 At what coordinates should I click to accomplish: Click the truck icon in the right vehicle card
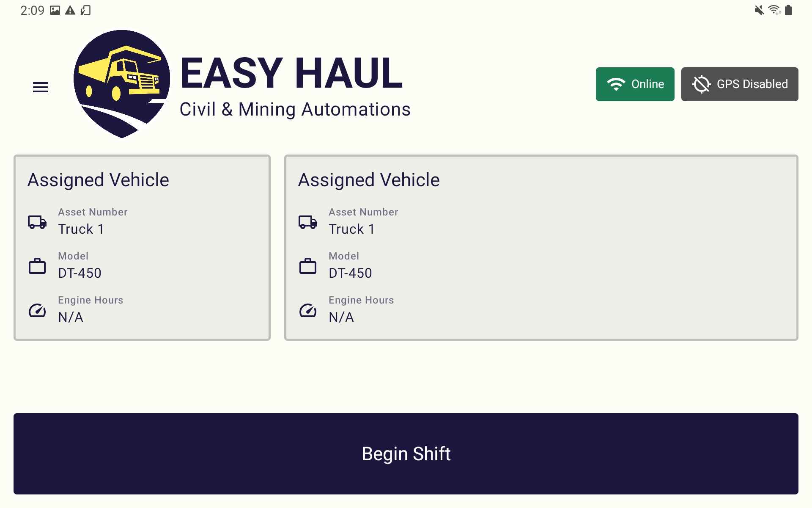point(308,221)
